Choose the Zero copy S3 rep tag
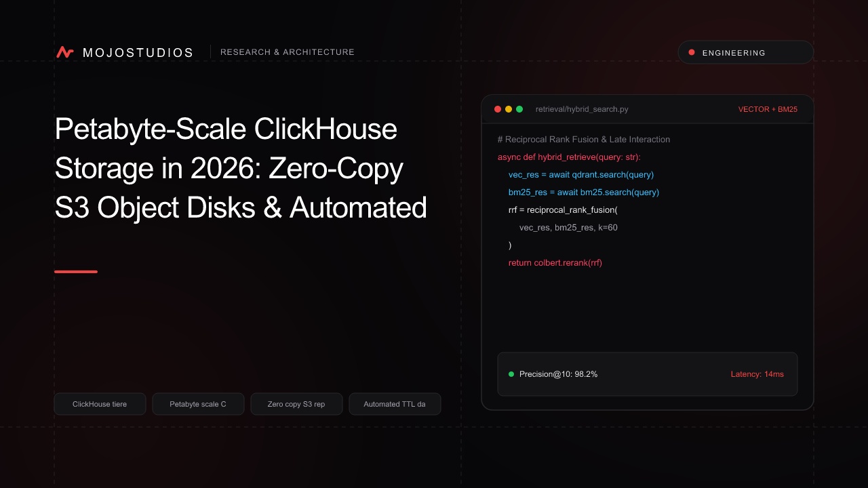This screenshot has height=488, width=868. [x=296, y=404]
